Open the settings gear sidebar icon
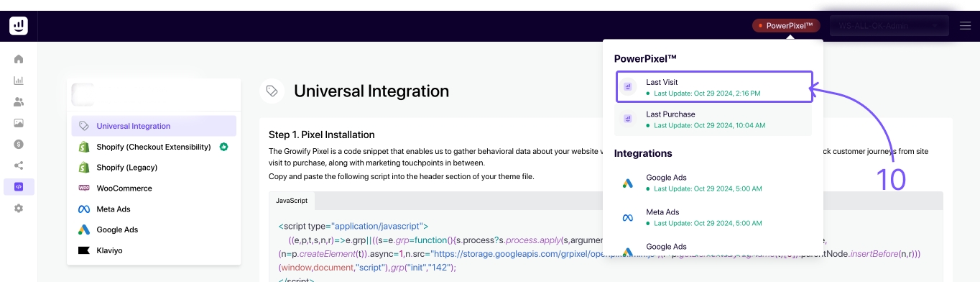980x282 pixels. click(x=19, y=208)
